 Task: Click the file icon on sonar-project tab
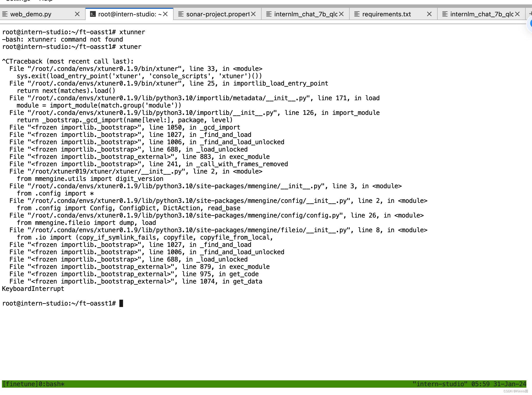[181, 14]
